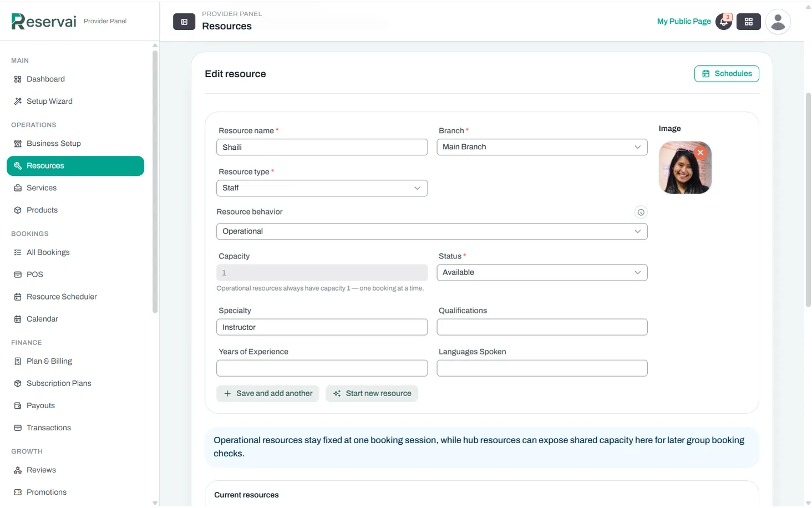Click the Reservai logo
The height and width of the screenshot is (508, 812).
click(44, 21)
